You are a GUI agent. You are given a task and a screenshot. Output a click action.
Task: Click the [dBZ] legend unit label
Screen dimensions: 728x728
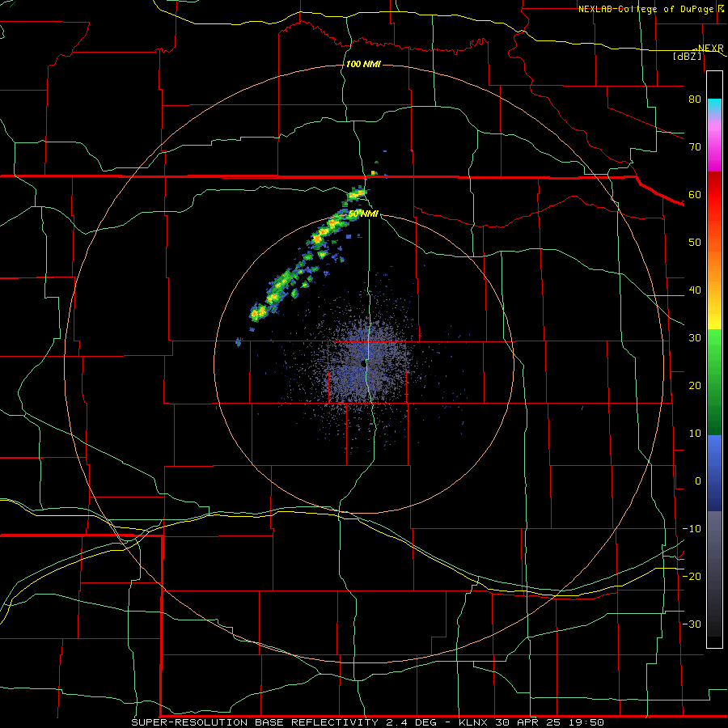pos(687,56)
